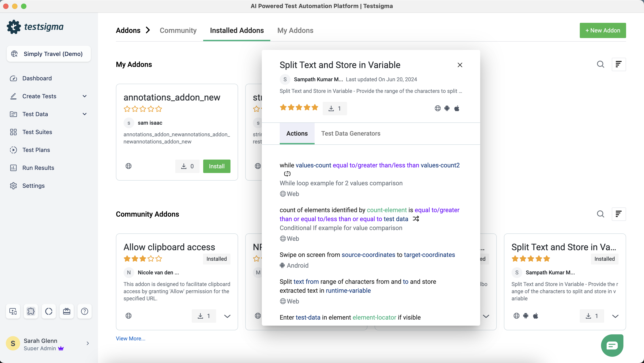Screen dimensions: 644x363
Task: Click the addons puzzle icon in bottom toolbar
Action: point(31,311)
